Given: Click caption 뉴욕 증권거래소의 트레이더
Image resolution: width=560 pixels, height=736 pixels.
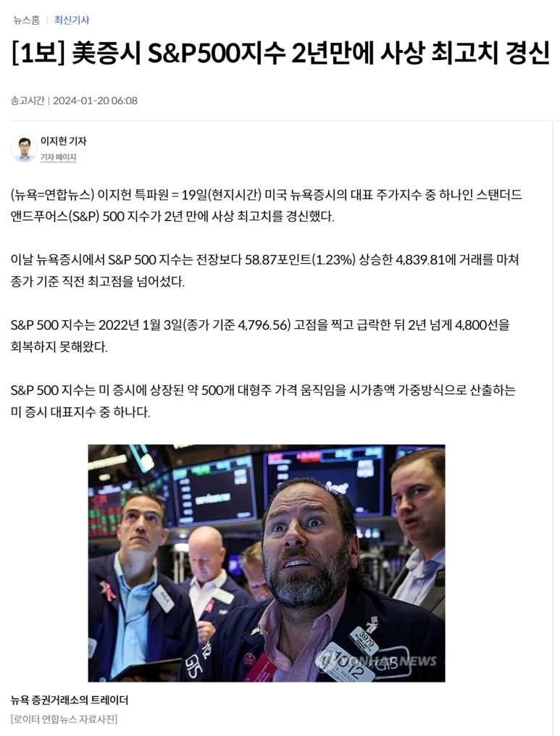Looking at the screenshot, I should (69, 700).
